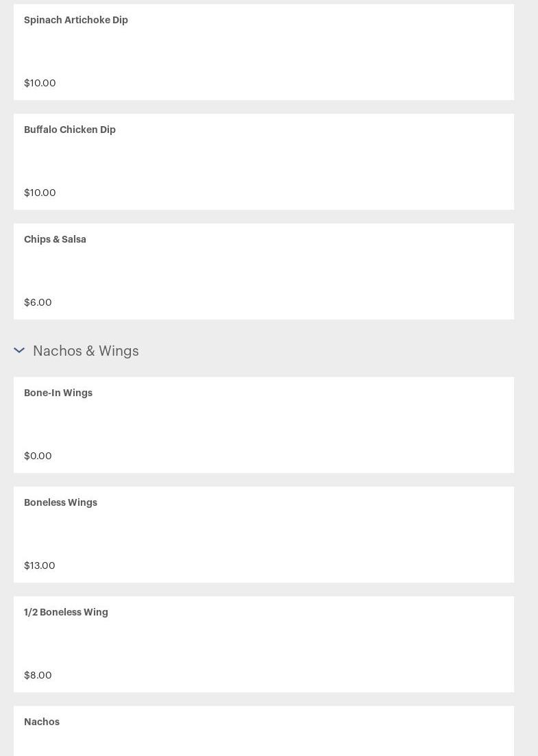Click blank description area in Buffalo Chicken Dip card

click(264, 162)
